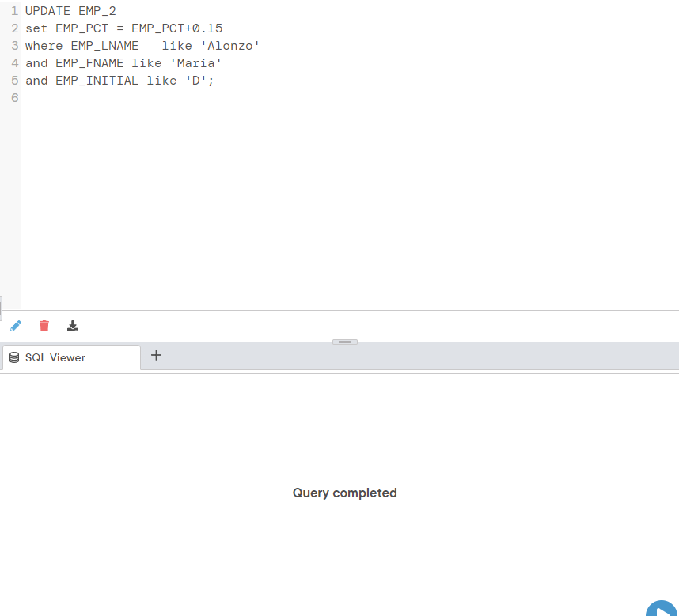The height and width of the screenshot is (616, 679).
Task: Click the Query completed message
Action: click(x=344, y=493)
